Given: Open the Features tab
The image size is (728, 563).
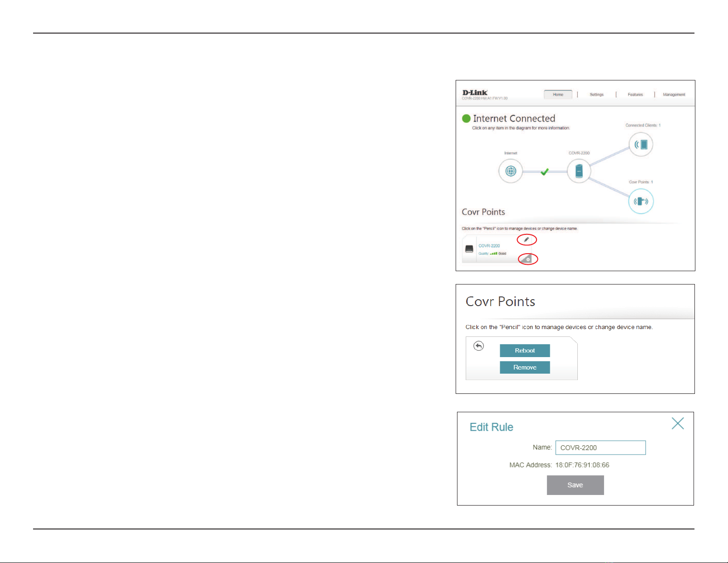Looking at the screenshot, I should [x=635, y=95].
